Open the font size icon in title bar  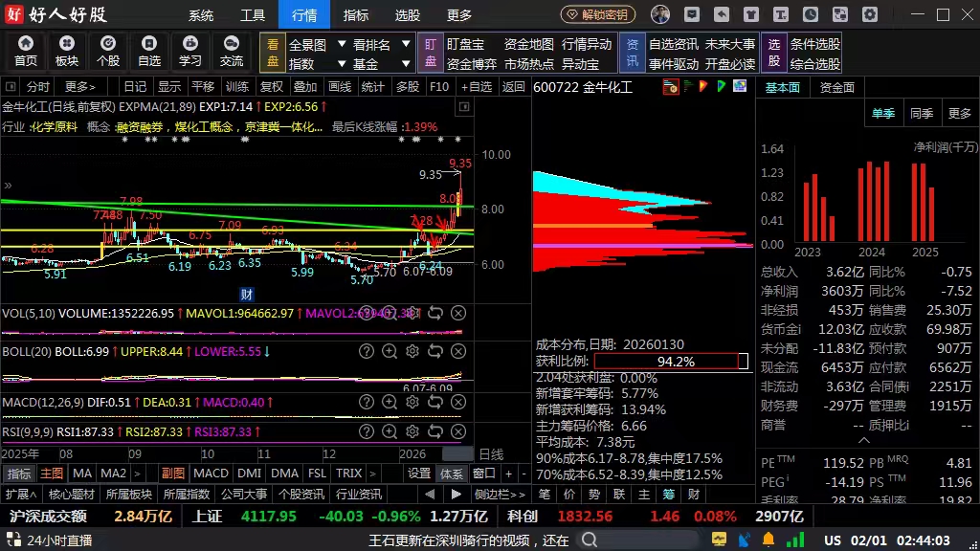781,14
